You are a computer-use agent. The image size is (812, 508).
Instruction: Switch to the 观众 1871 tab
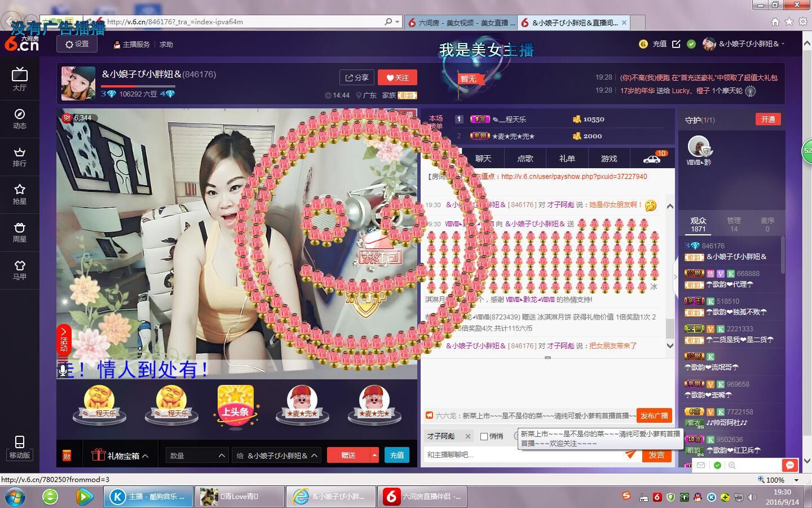tap(698, 224)
